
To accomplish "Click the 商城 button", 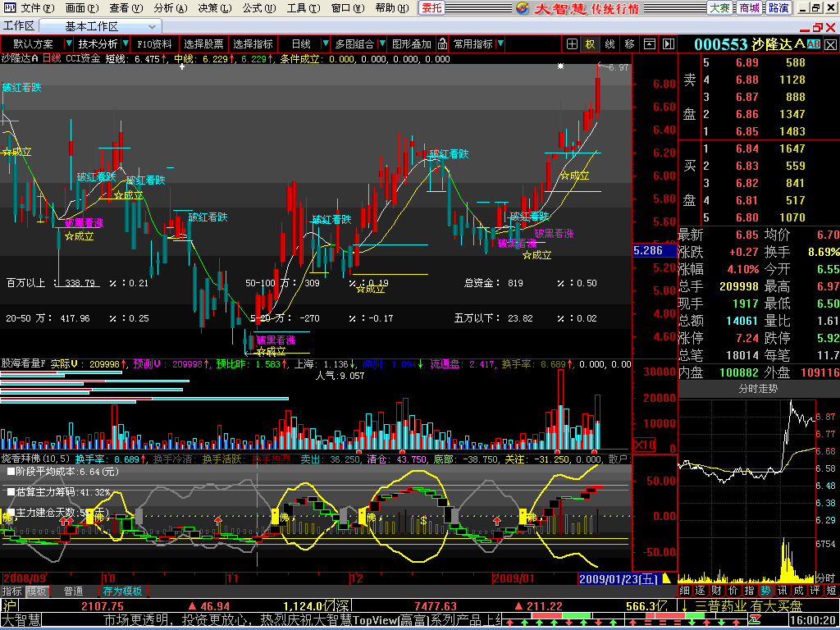I will [749, 8].
